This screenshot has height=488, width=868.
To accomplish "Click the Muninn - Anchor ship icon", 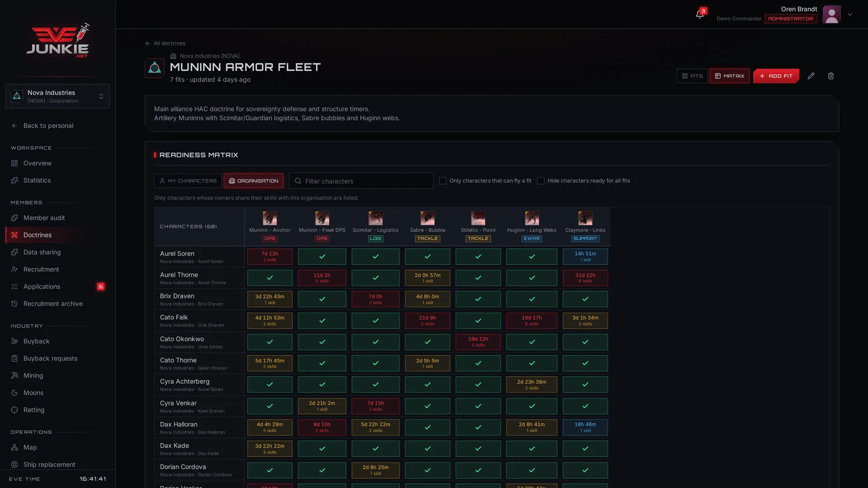I will tap(269, 218).
